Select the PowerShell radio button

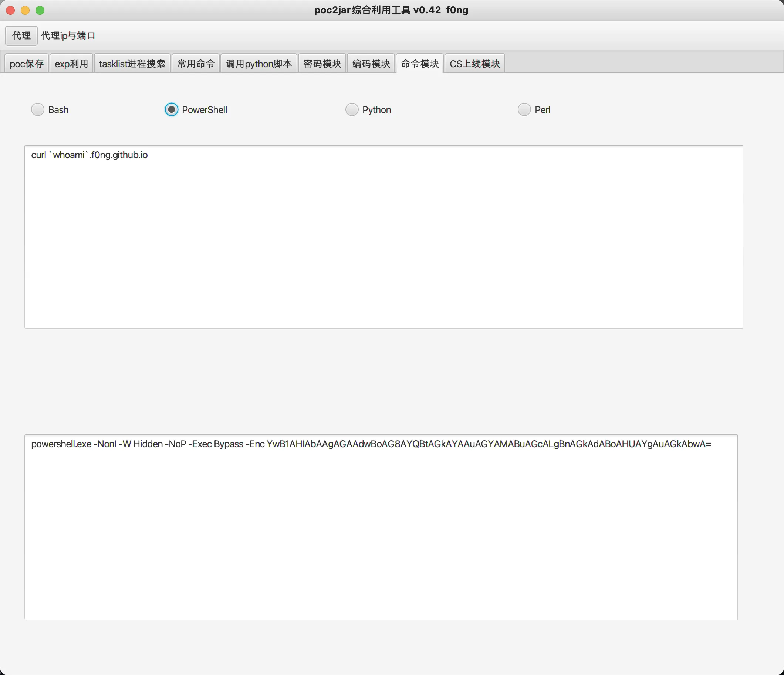171,110
